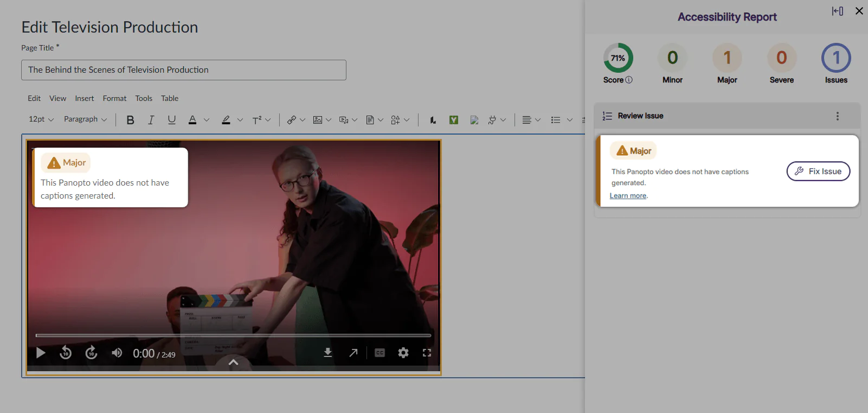Screen dimensions: 868x413
Task: Click the Fix Issue button
Action: [818, 171]
